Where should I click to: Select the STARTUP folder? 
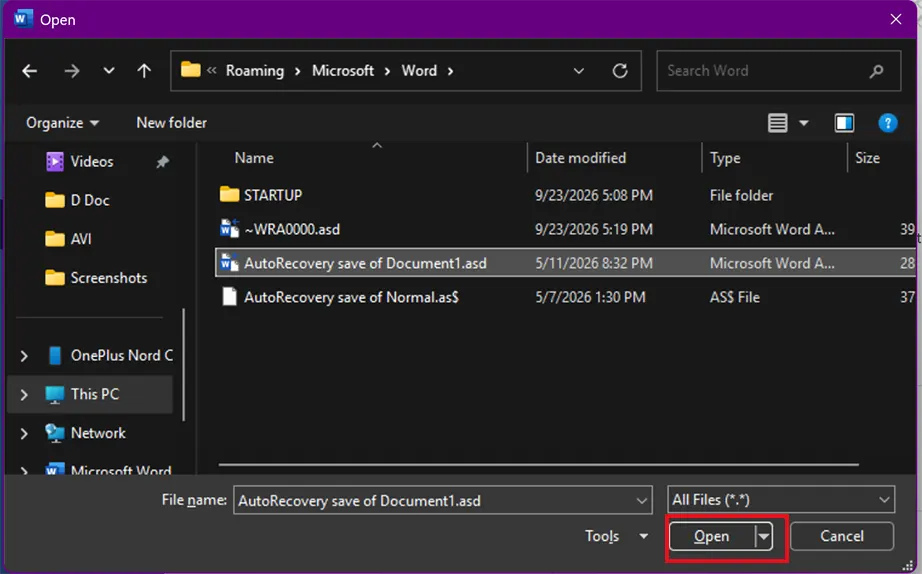click(273, 195)
